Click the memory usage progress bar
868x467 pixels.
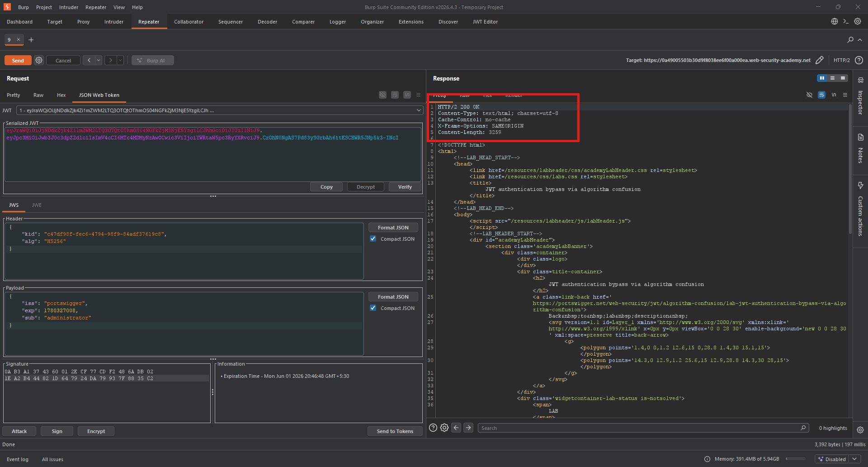click(796, 459)
